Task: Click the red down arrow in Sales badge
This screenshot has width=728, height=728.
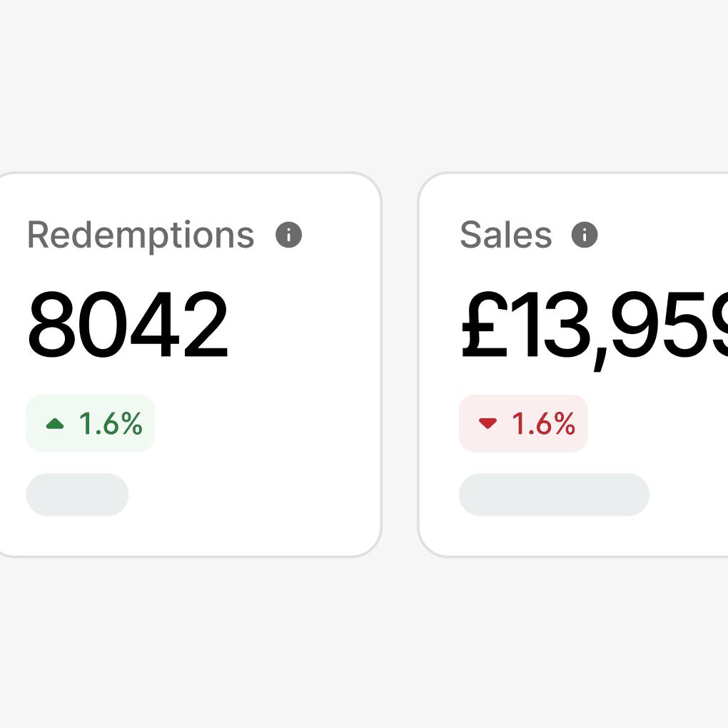Action: coord(487,424)
